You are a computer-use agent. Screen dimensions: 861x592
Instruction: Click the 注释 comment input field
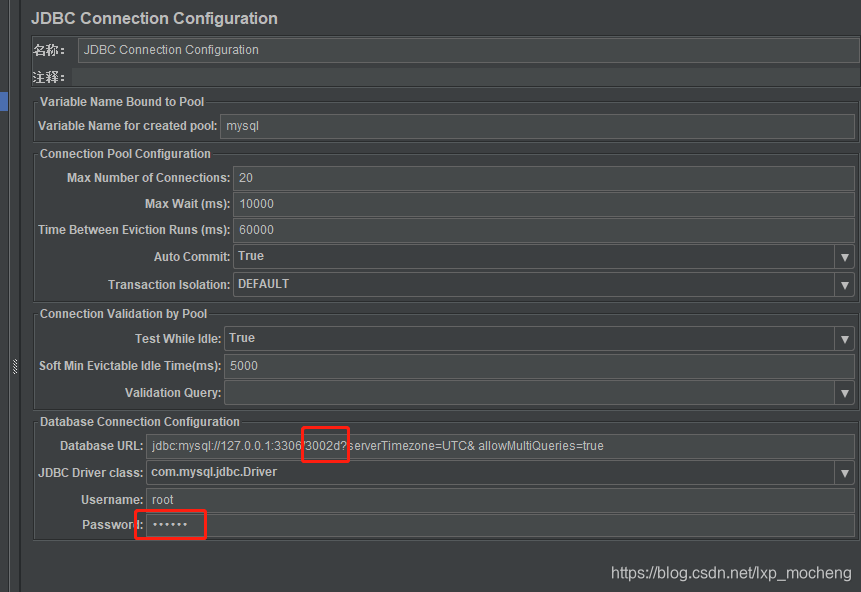coord(466,77)
